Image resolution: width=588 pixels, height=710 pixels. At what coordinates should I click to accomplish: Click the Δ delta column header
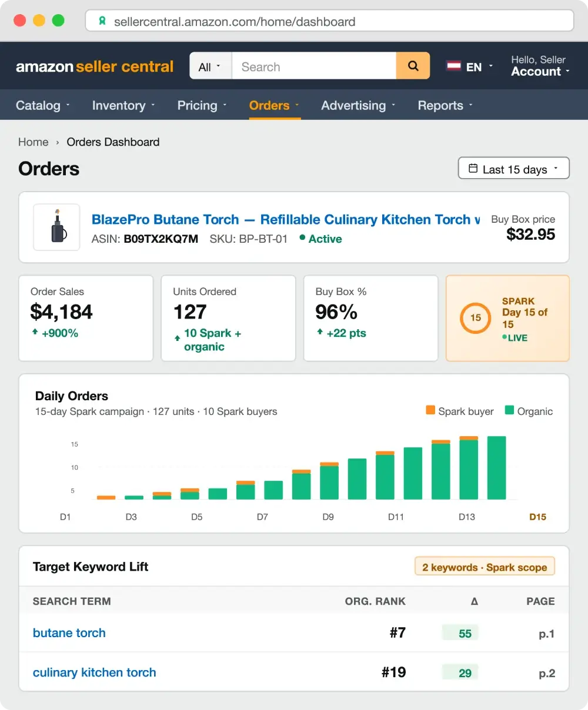click(474, 601)
